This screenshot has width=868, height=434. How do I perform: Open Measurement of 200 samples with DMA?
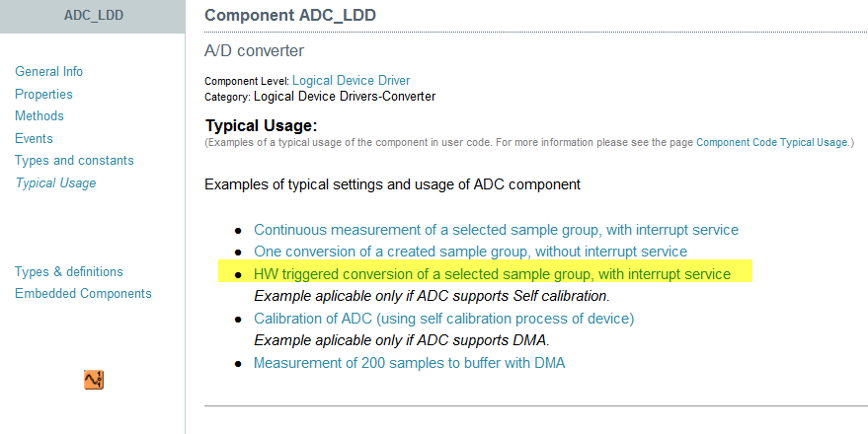pyautogui.click(x=409, y=363)
